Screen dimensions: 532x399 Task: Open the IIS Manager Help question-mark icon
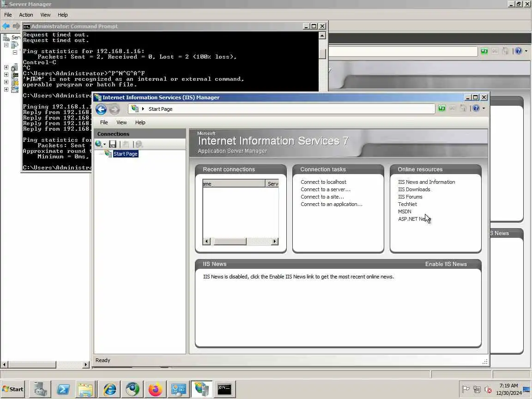click(x=476, y=108)
